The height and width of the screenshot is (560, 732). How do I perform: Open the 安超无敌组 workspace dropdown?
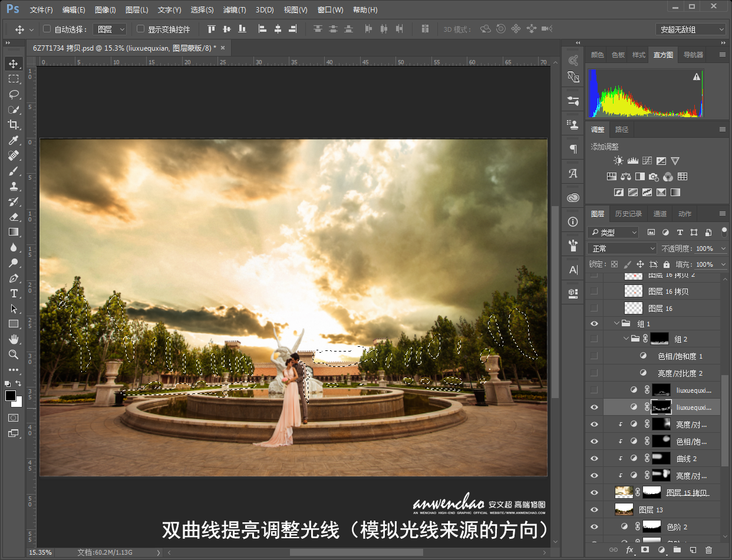[691, 29]
